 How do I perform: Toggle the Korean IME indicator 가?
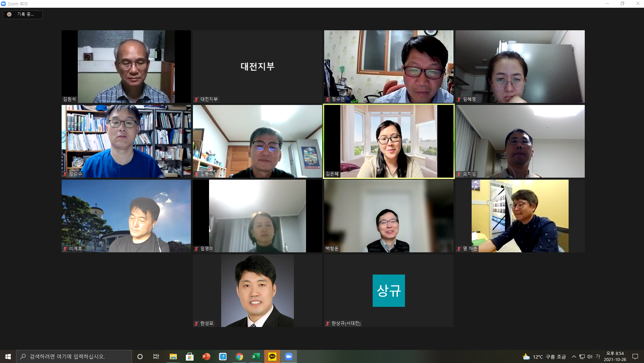pos(598,357)
